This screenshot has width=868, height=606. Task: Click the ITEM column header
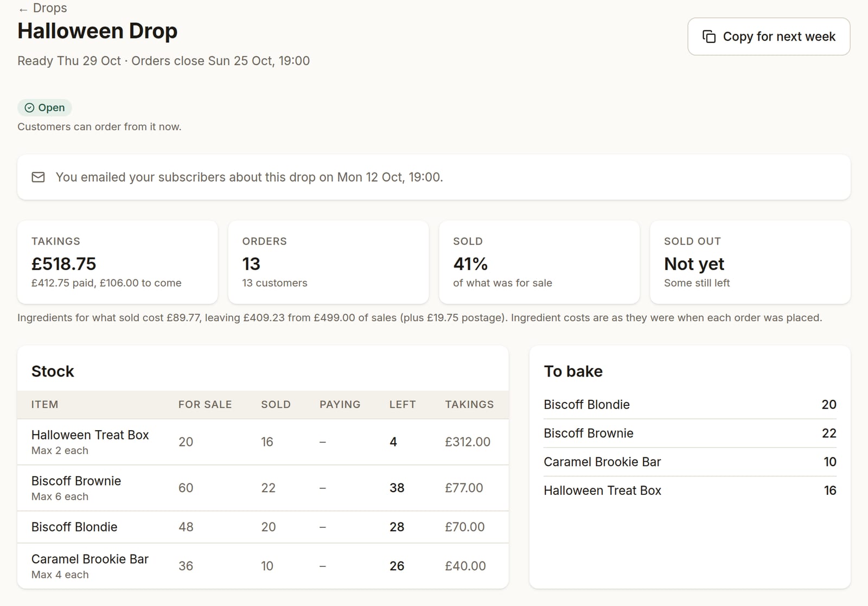click(x=44, y=404)
